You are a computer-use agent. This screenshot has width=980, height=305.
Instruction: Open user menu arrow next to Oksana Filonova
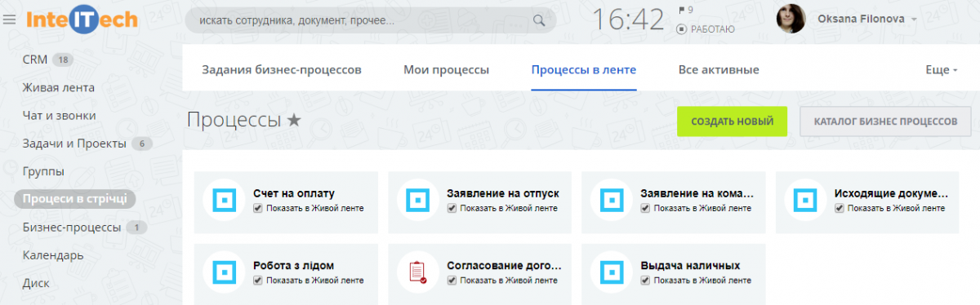click(x=914, y=20)
